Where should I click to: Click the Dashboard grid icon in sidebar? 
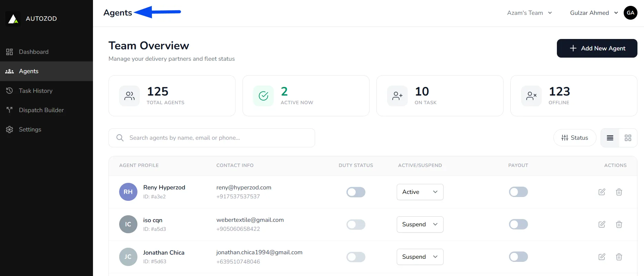(10, 52)
